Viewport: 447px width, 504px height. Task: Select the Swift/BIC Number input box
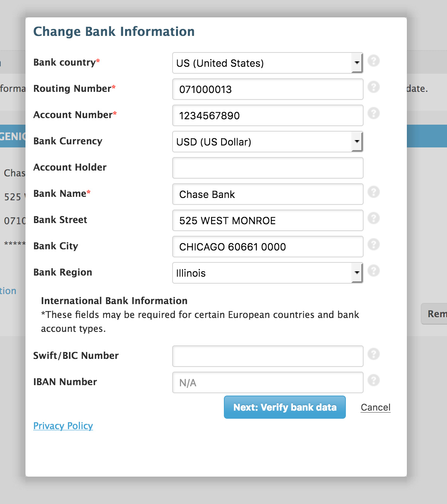point(268,357)
